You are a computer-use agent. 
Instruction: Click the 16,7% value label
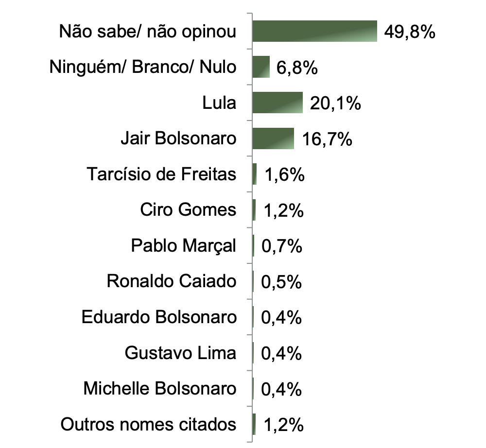point(327,139)
